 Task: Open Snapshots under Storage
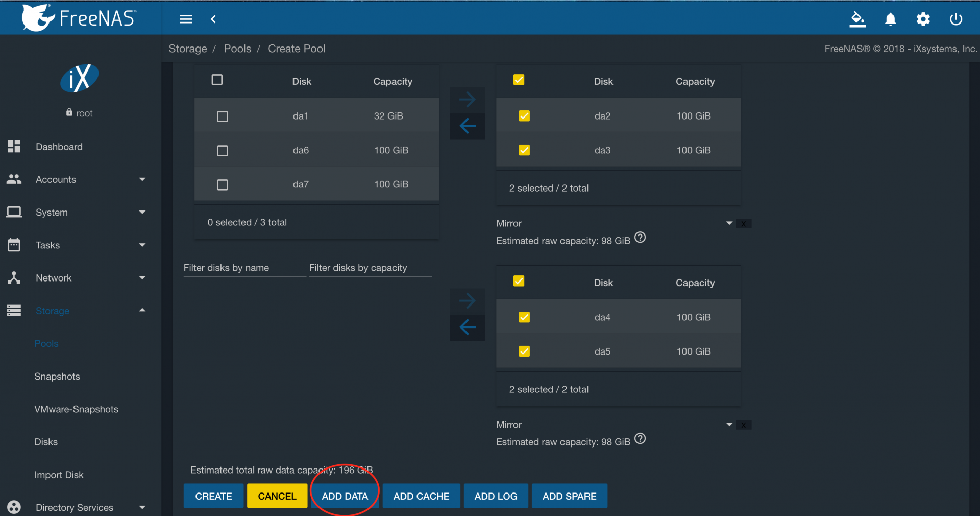pyautogui.click(x=57, y=377)
